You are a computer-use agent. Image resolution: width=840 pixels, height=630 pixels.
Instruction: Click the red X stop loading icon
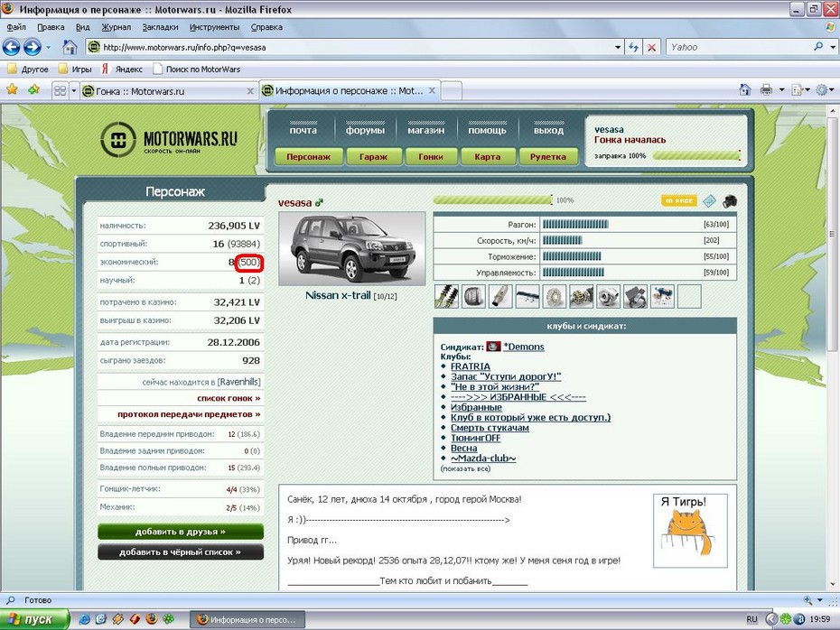[x=651, y=47]
